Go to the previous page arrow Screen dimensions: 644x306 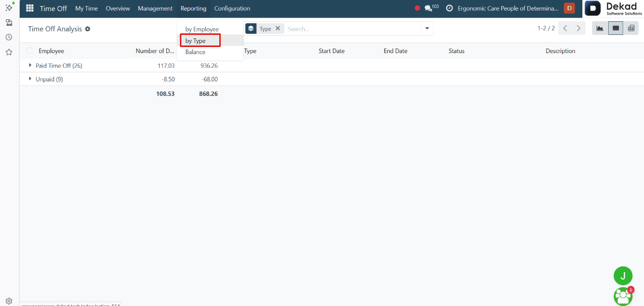[565, 28]
